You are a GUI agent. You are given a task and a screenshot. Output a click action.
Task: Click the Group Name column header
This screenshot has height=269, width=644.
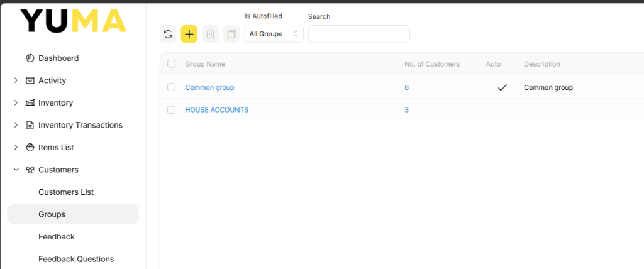(205, 64)
